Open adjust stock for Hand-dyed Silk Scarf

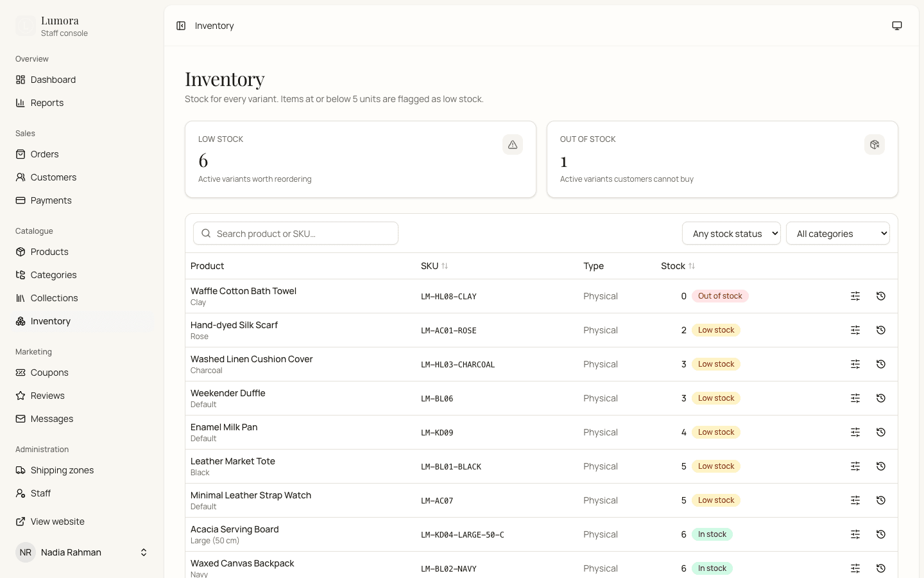tap(855, 330)
